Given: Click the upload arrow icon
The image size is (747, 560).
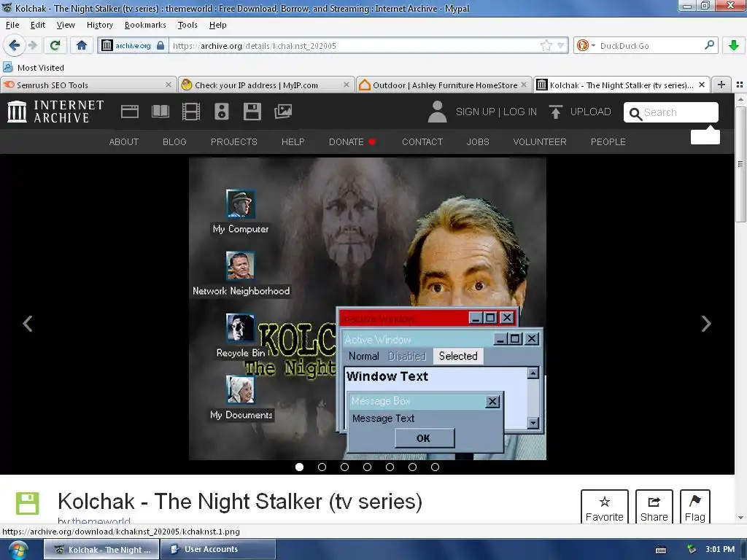Looking at the screenshot, I should [x=555, y=112].
